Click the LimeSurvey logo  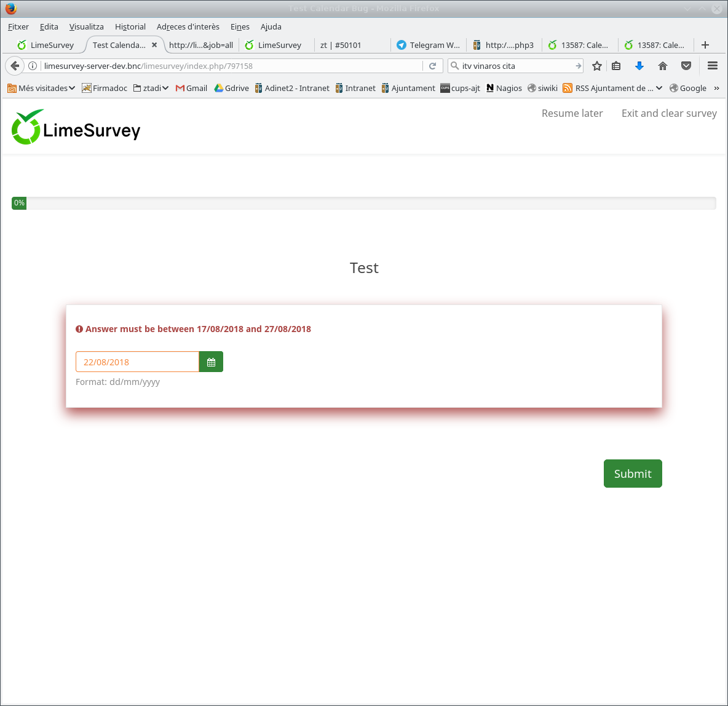[76, 127]
